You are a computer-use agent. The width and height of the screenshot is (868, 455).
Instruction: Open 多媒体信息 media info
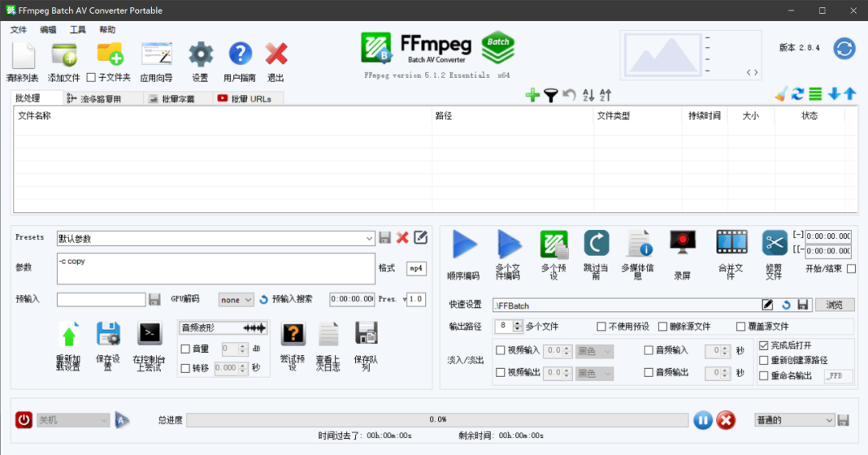point(638,244)
